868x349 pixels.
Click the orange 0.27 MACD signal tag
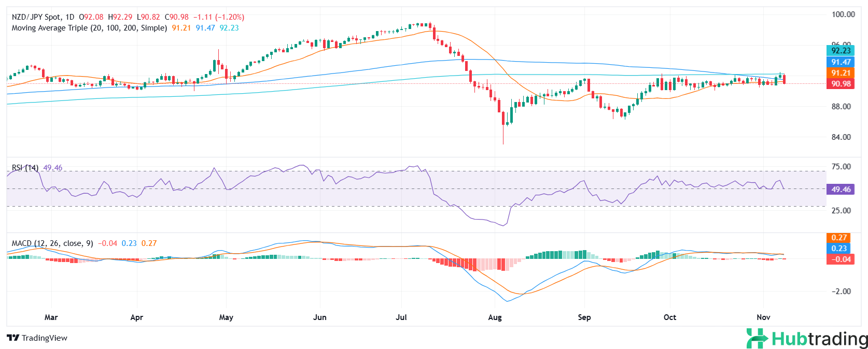[x=839, y=238]
